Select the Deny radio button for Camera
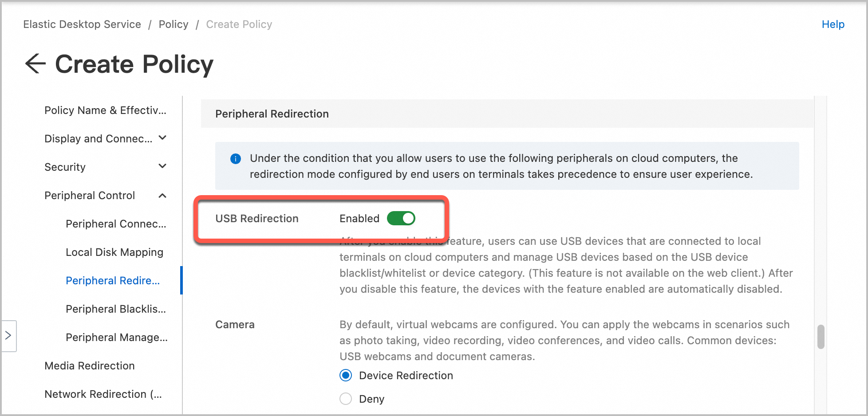Viewport: 868px width, 416px height. coord(345,399)
